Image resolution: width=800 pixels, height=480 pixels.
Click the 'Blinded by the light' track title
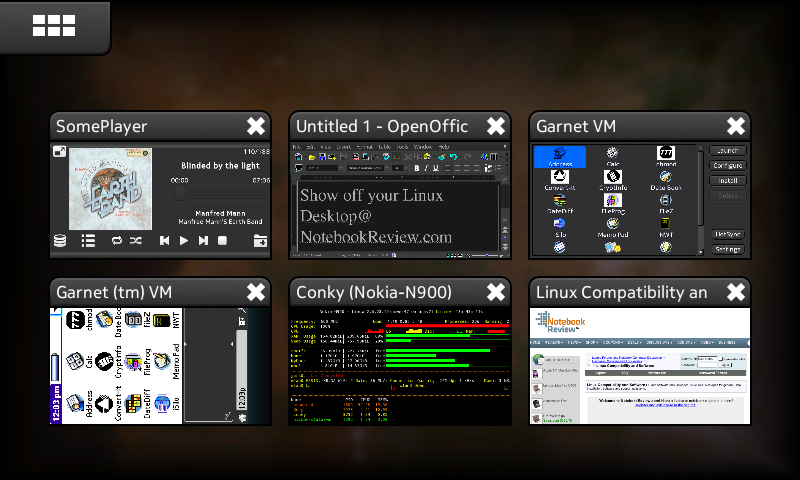coord(220,165)
